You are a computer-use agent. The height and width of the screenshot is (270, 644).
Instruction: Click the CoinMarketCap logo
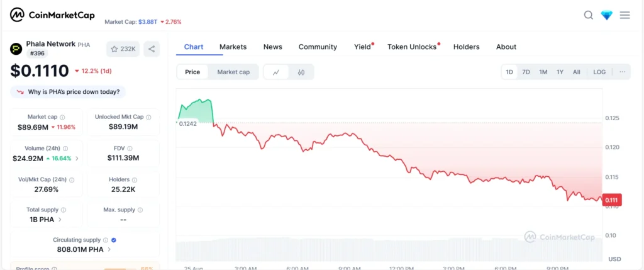[x=53, y=15]
